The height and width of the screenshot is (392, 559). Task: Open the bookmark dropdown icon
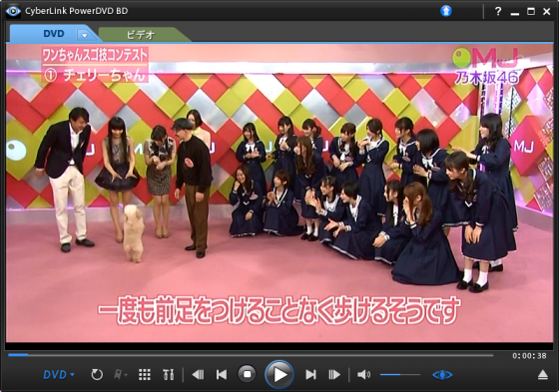click(x=120, y=374)
